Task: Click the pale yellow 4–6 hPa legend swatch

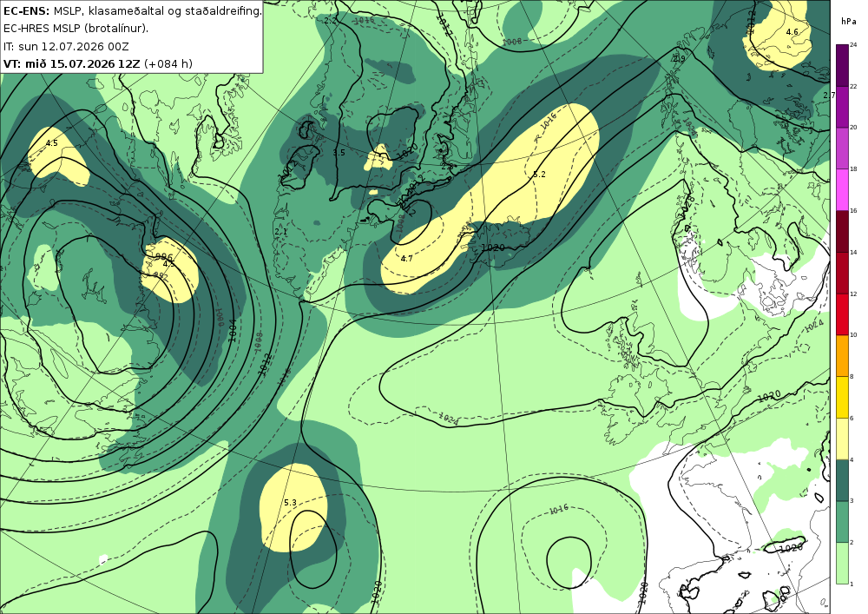Action: tap(842, 438)
